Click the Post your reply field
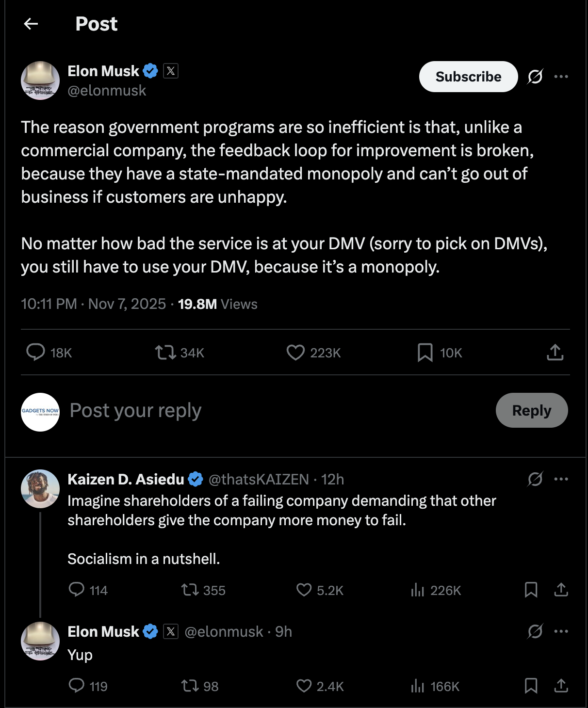This screenshot has width=588, height=708. 135,410
